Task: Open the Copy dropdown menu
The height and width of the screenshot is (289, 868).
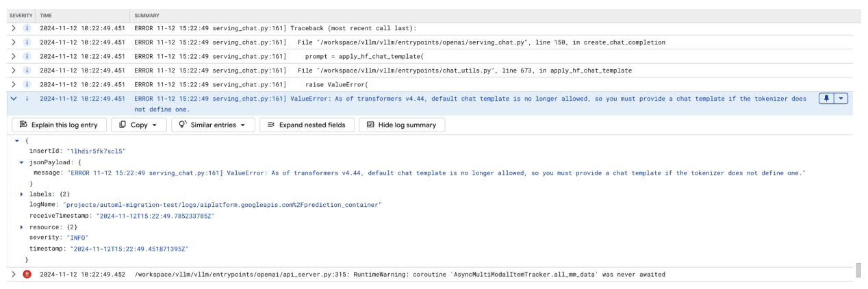Action: [x=139, y=125]
